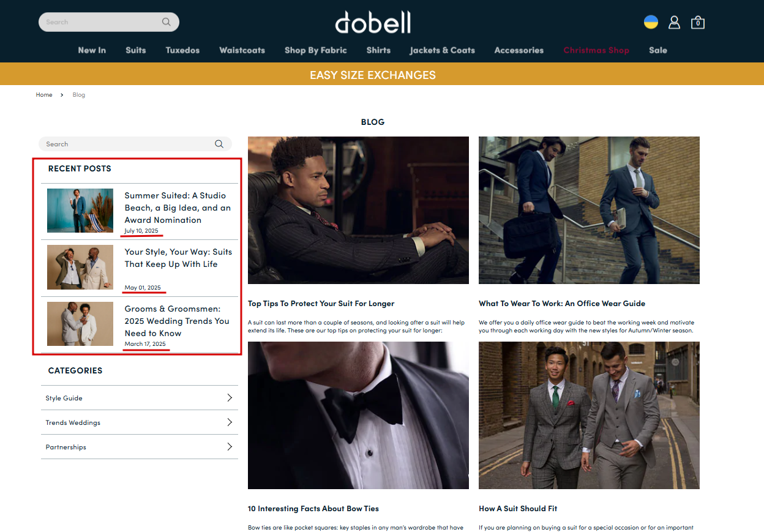Viewport: 764px width, 532px height.
Task: Click the black bow tie close-up image
Action: (x=358, y=415)
